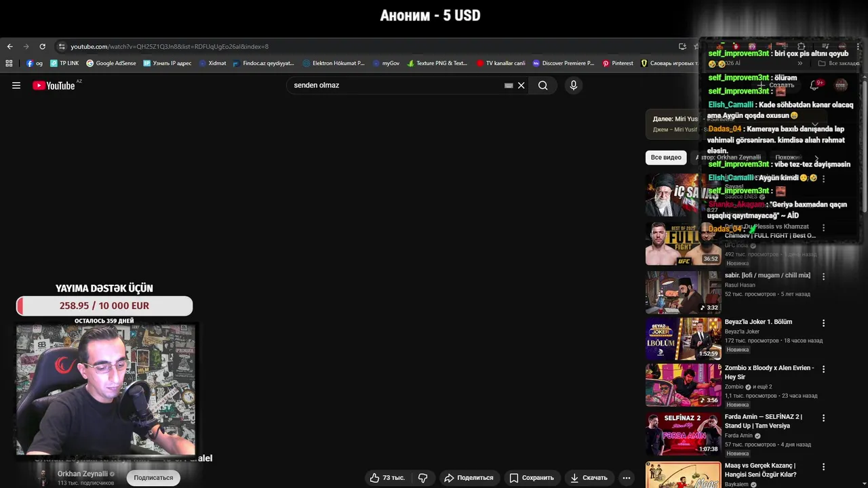
Task: Go back with the browser back arrow
Action: pyautogui.click(x=9, y=47)
